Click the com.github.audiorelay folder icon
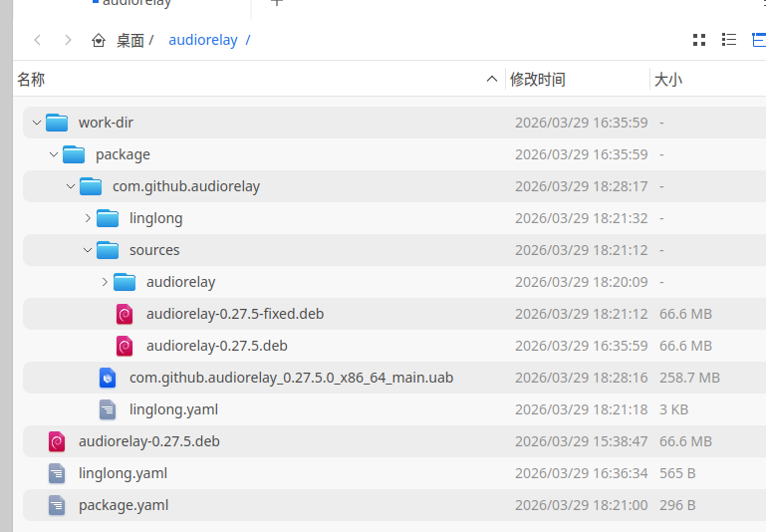 coord(91,186)
